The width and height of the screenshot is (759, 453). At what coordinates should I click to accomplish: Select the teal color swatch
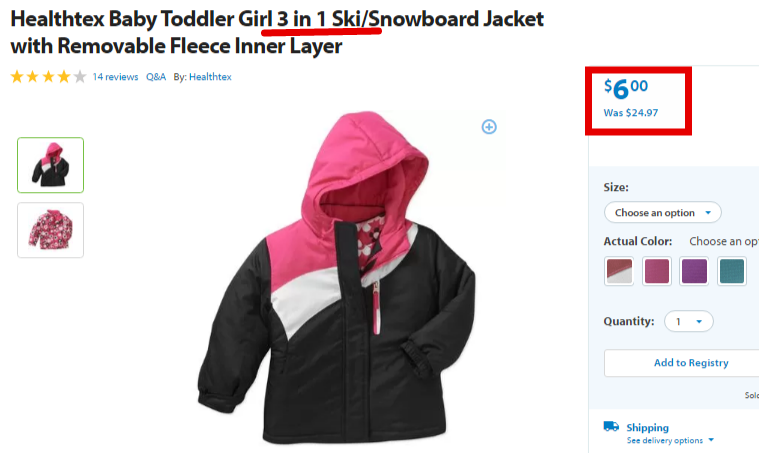pyautogui.click(x=731, y=271)
